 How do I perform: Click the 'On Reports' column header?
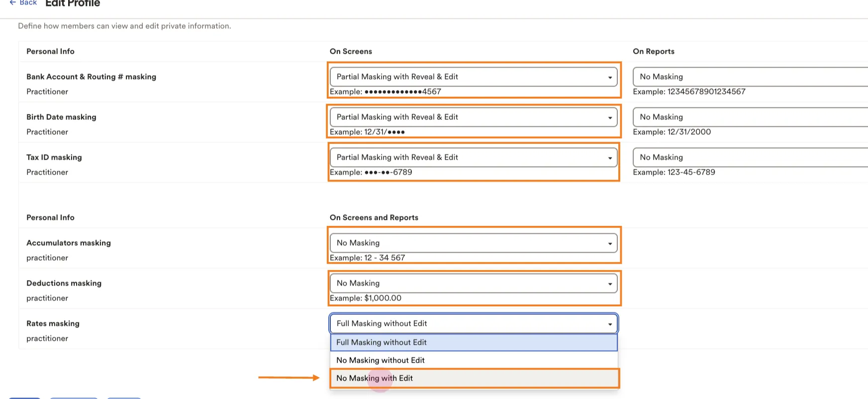(x=654, y=51)
